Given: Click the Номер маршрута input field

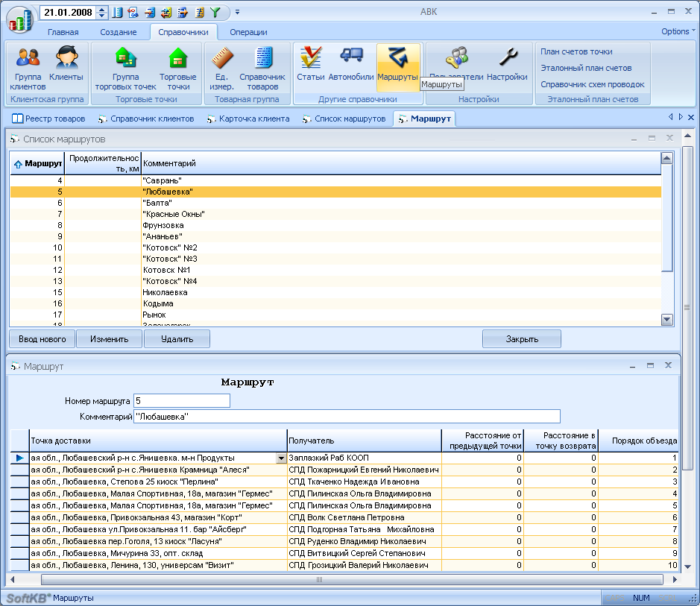Looking at the screenshot, I should pos(181,401).
